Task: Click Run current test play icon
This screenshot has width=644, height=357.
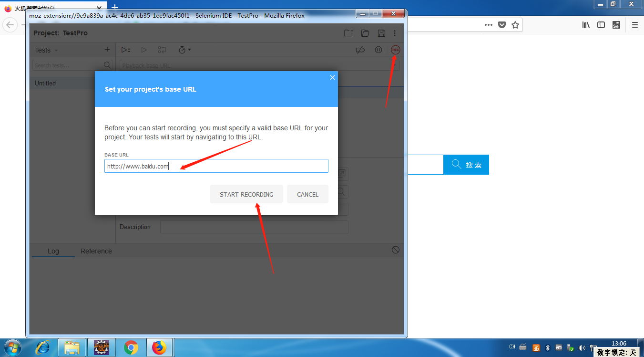Action: (144, 50)
